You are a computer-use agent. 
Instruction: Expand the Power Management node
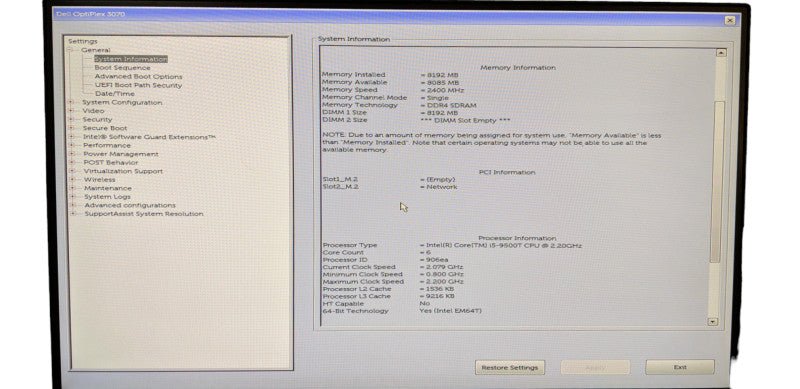click(x=71, y=154)
